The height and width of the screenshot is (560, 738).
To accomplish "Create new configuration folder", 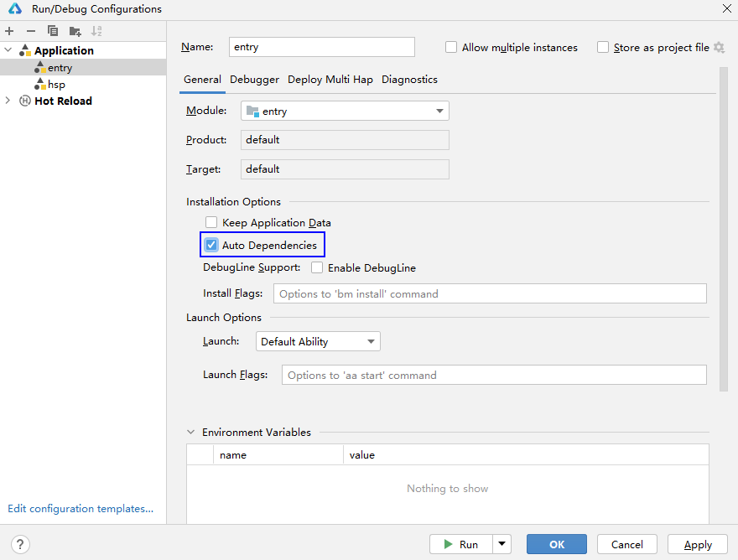I will click(x=75, y=31).
